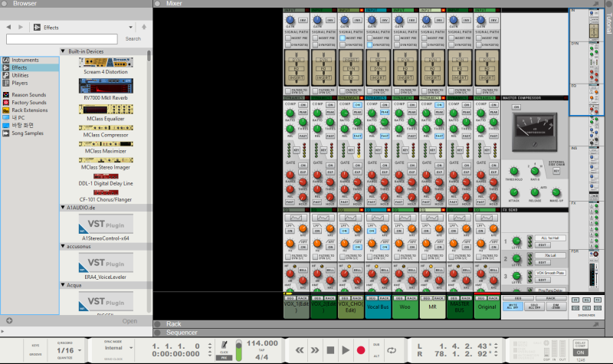Open the Quantize value 1/16 dropdown
Viewport: 613px width, 364px height.
[x=80, y=350]
